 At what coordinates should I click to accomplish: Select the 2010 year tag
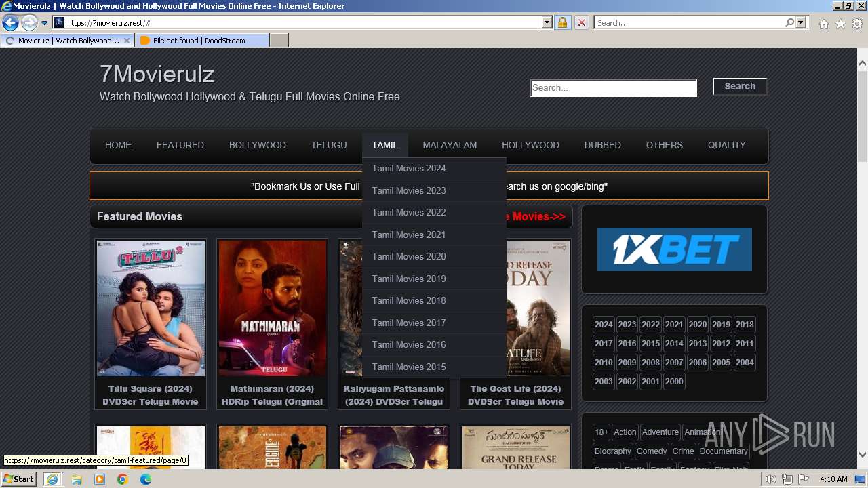click(x=604, y=363)
